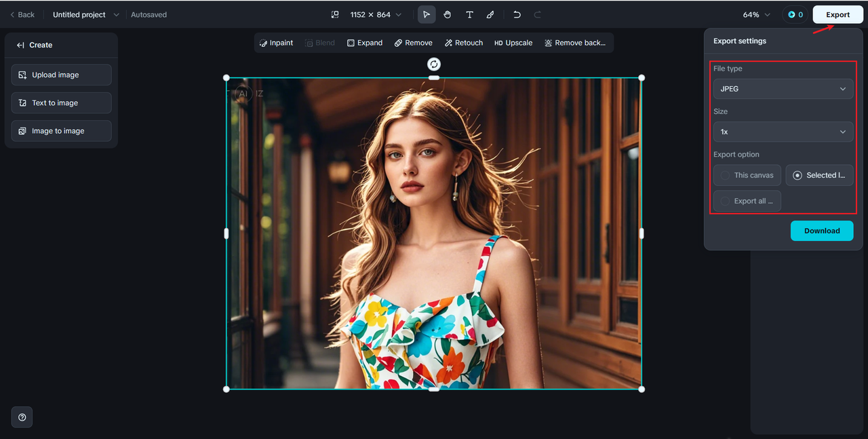Select Remove background option
Screen dimensions: 868x439
[x=575, y=43]
